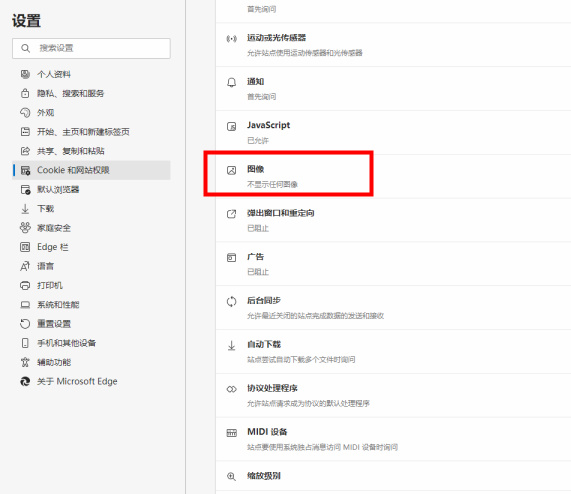Click the magnifier icon in search box
Viewport: 571px width, 494px height.
point(25,48)
